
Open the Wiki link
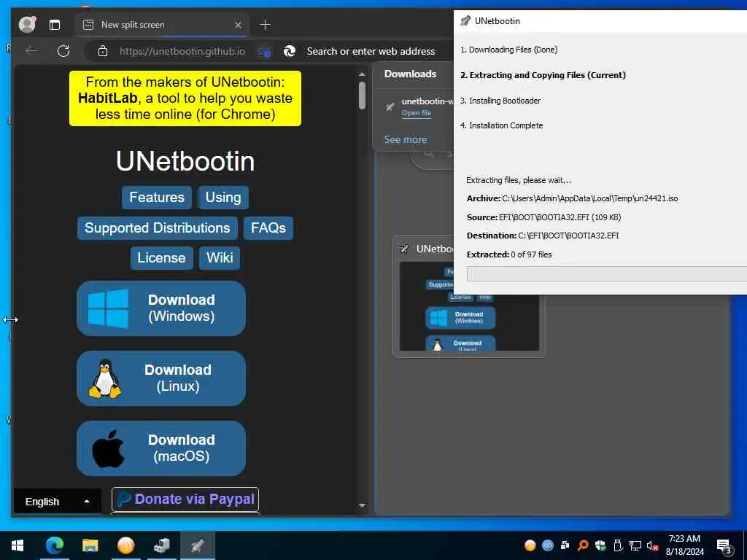point(220,257)
